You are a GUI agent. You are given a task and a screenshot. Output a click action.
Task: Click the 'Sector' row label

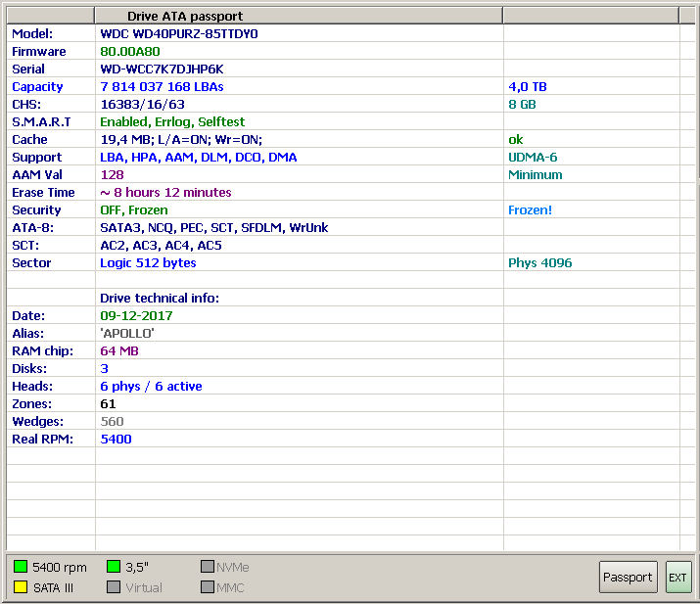pyautogui.click(x=31, y=263)
